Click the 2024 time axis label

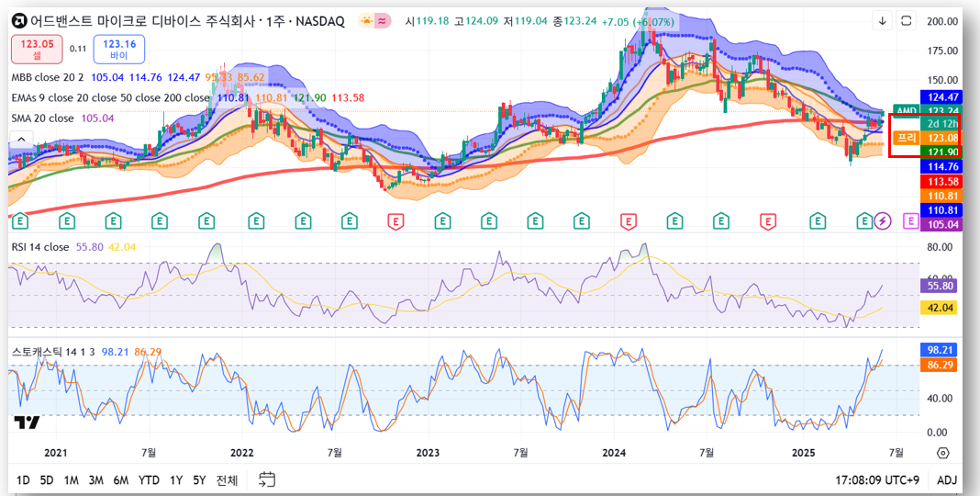click(614, 453)
